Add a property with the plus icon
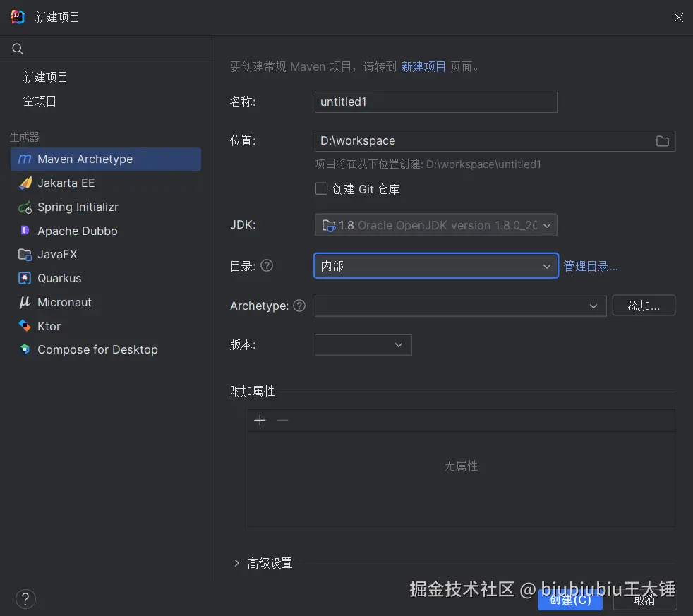 260,420
